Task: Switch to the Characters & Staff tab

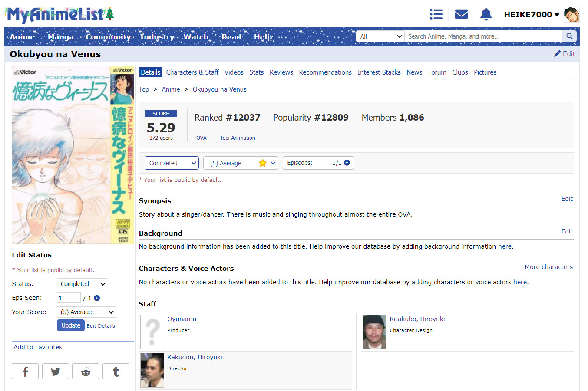Action: click(x=192, y=72)
